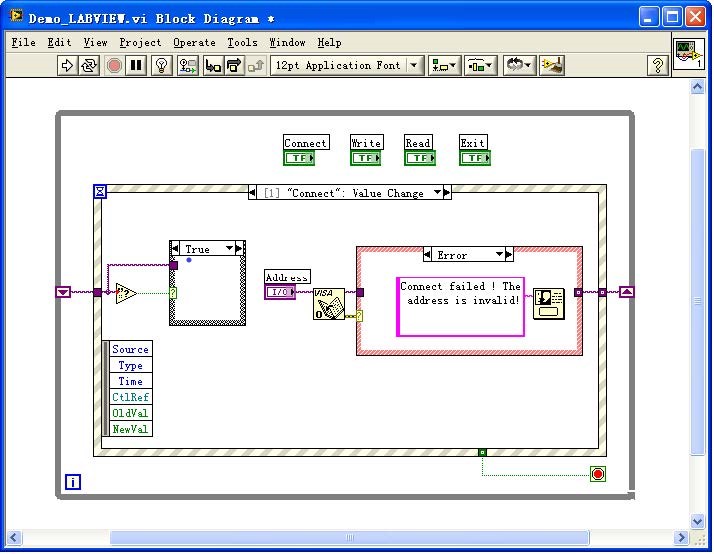This screenshot has height=554, width=714.
Task: Click the vertical scrollbar thumb
Action: point(698,301)
